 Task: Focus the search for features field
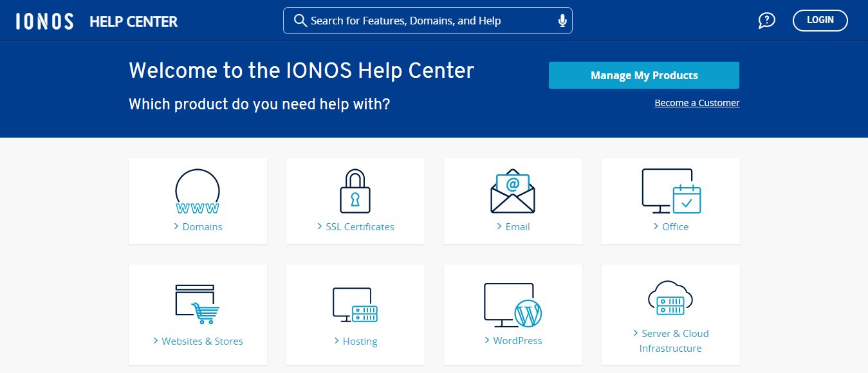coord(428,21)
